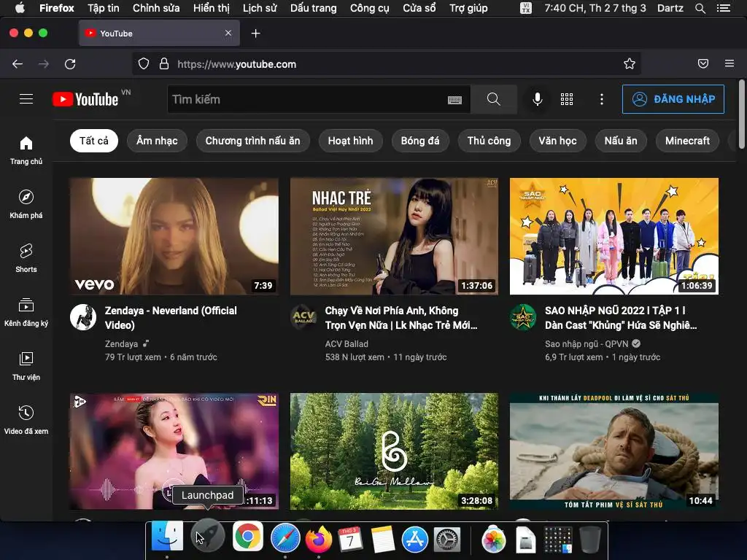Screen dimensions: 747x560
Task: Open Firefox application hamburger menu
Action: pos(729,63)
